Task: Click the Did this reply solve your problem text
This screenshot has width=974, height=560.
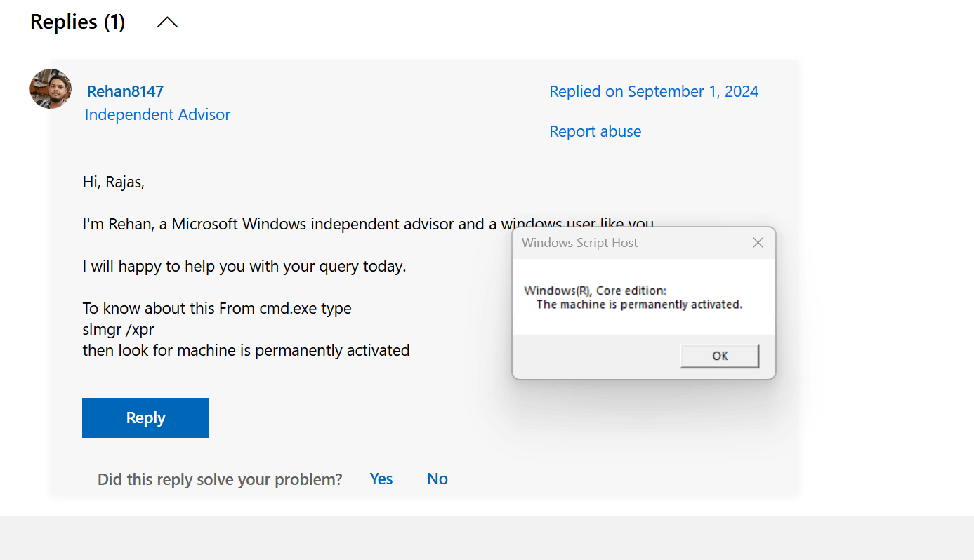Action: click(219, 479)
